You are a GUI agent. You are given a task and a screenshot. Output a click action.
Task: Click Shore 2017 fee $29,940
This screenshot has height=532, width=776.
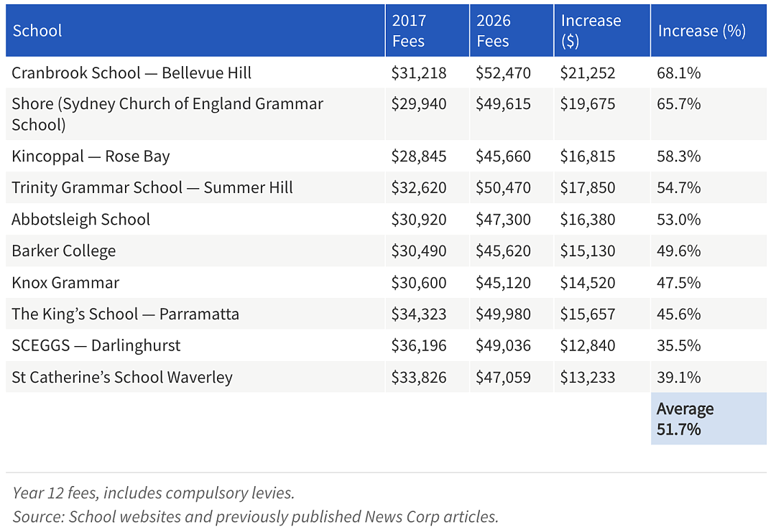pyautogui.click(x=419, y=104)
